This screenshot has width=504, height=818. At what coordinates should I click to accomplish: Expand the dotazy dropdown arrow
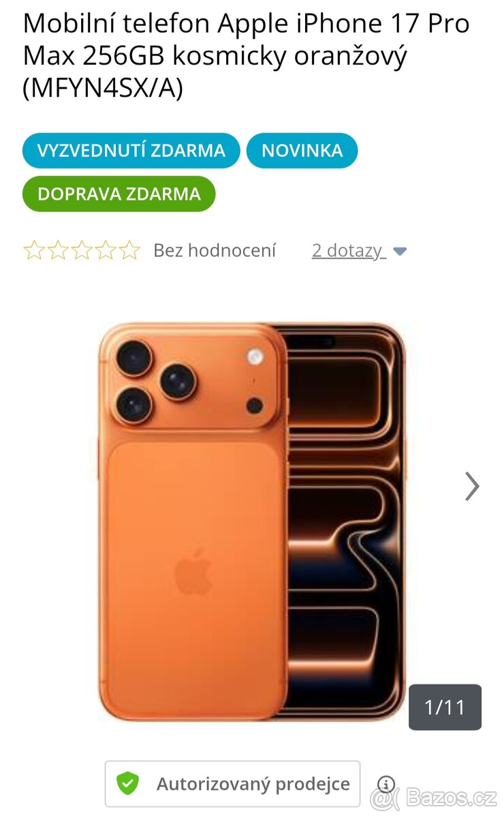400,252
